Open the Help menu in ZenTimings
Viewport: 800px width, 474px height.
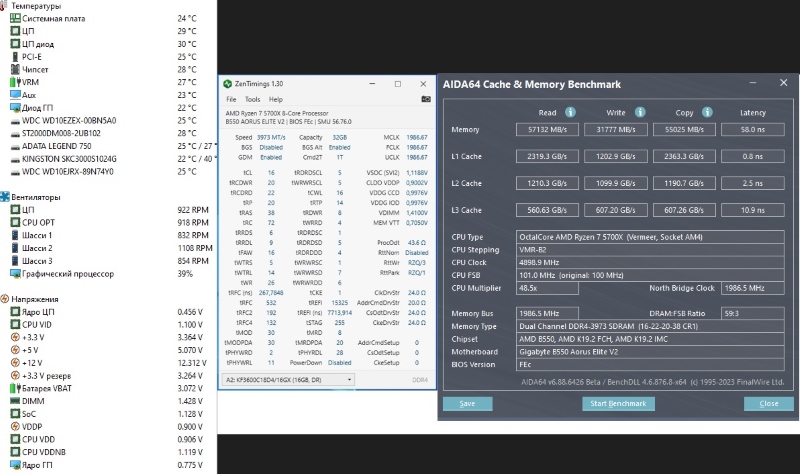tap(276, 99)
